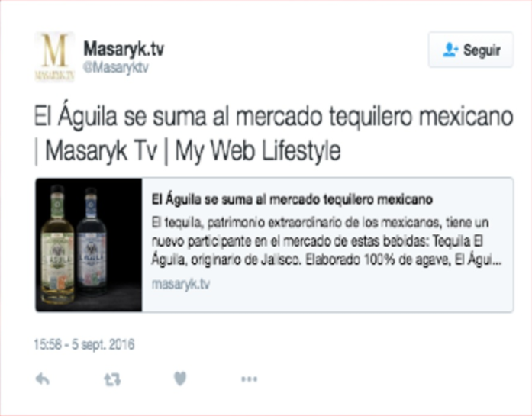
Task: Open the tequila bottles card thumbnail
Action: [x=89, y=245]
